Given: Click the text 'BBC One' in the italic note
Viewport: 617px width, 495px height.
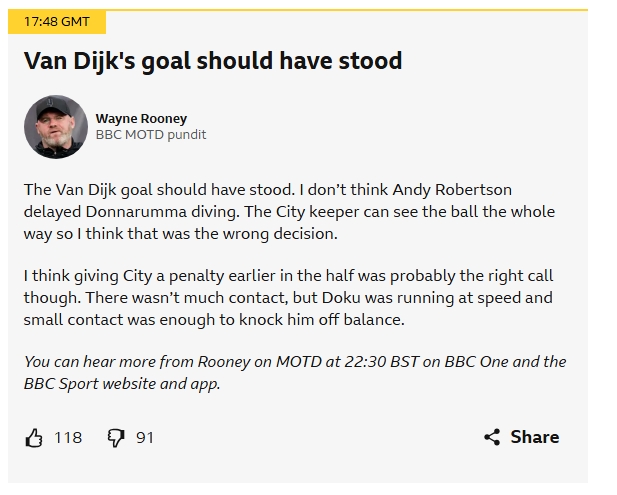Looking at the screenshot, I should [x=477, y=362].
